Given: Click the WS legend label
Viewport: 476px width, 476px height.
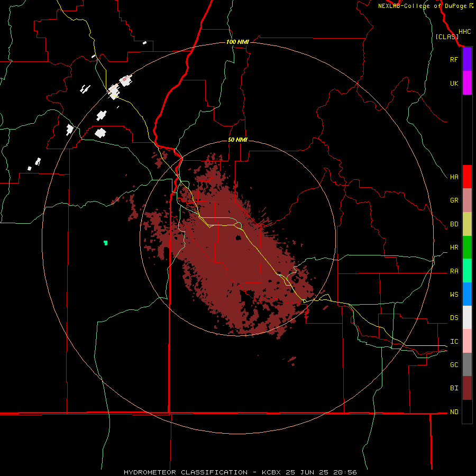Looking at the screenshot, I should 454,294.
